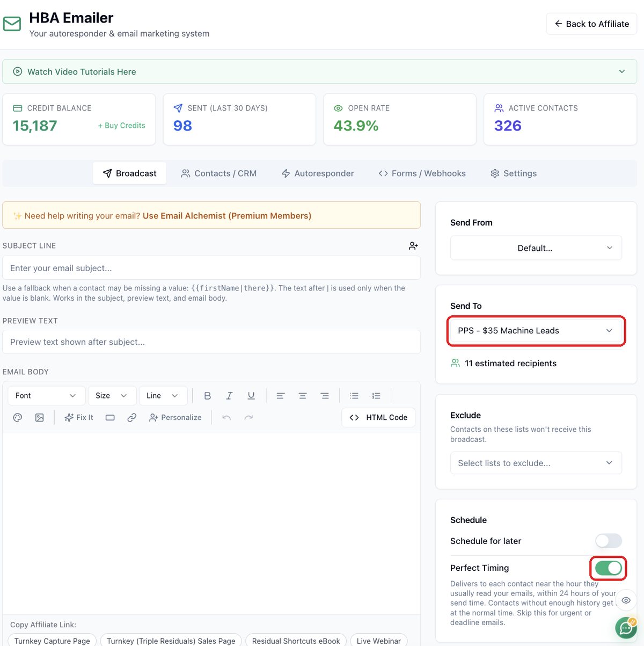This screenshot has width=644, height=646.
Task: Expand the Watch Video Tutorials banner
Action: pos(320,71)
